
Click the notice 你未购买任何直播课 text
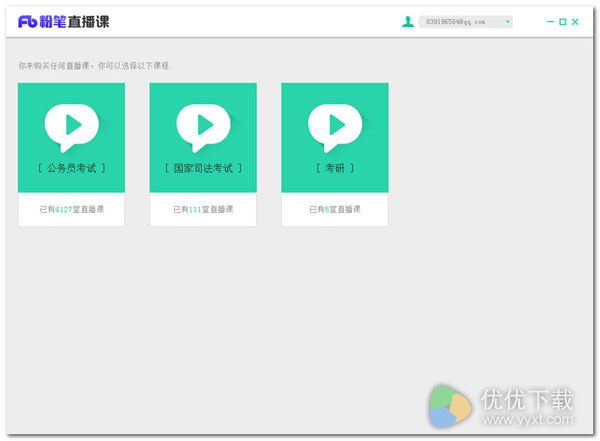[93, 65]
